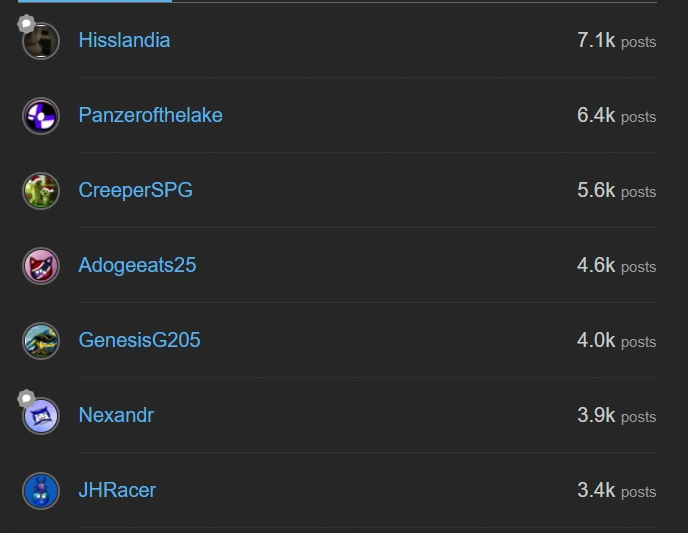
Task: Click JHRacer's blue avatar
Action: point(41,491)
